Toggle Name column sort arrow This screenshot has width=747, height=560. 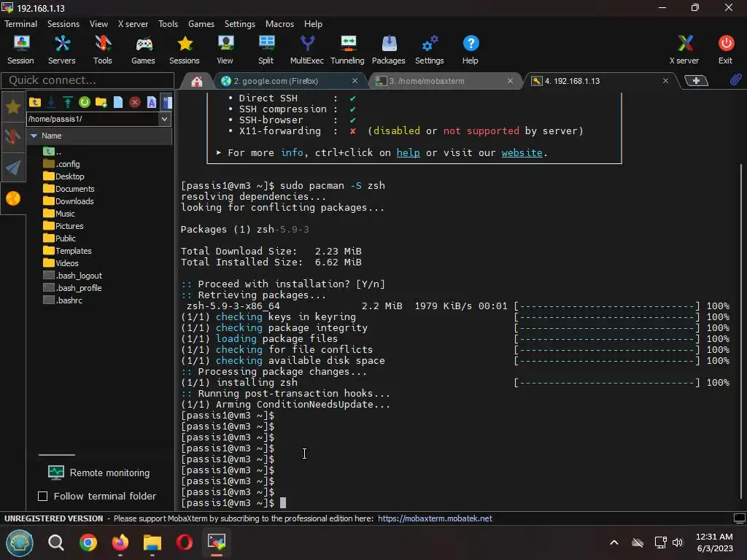34,136
